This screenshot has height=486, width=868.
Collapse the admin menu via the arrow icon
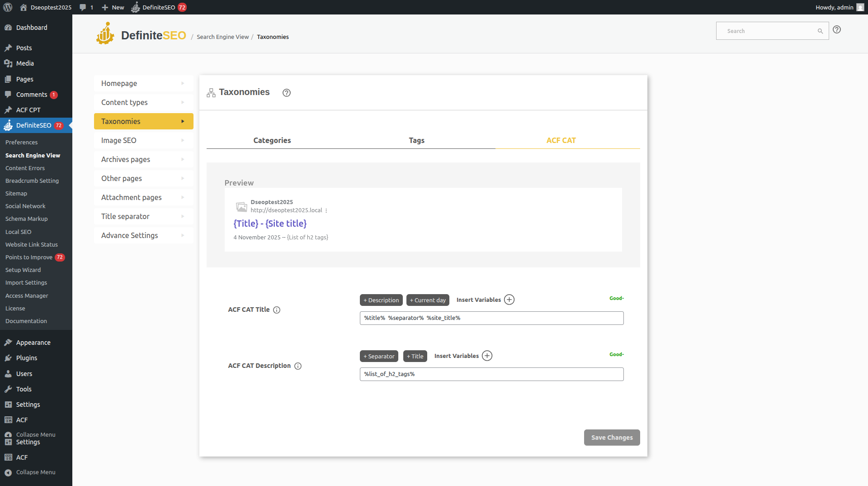[8, 472]
